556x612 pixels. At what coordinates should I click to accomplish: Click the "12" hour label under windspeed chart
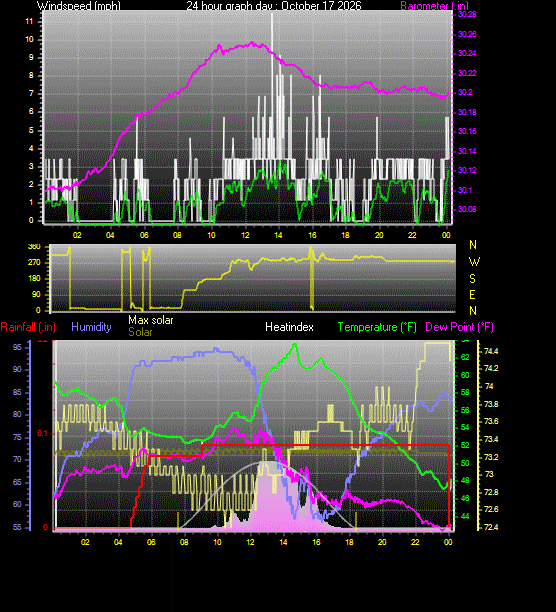click(x=245, y=235)
